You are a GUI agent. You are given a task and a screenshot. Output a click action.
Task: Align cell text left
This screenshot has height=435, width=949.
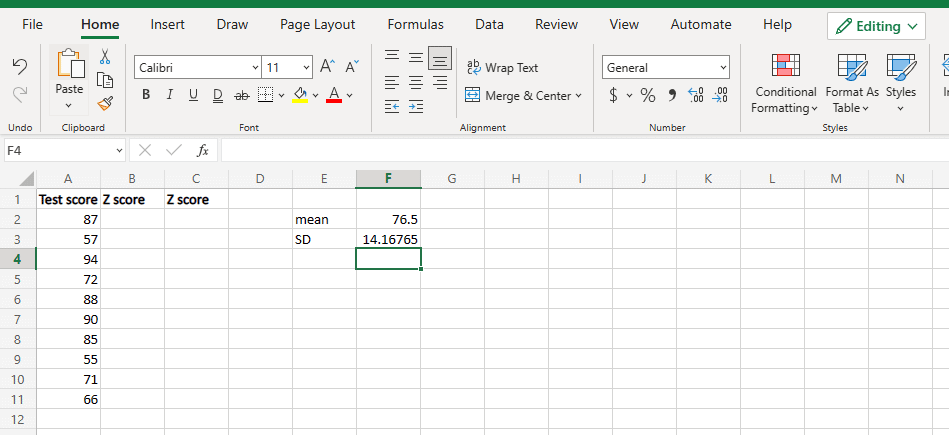coord(392,82)
